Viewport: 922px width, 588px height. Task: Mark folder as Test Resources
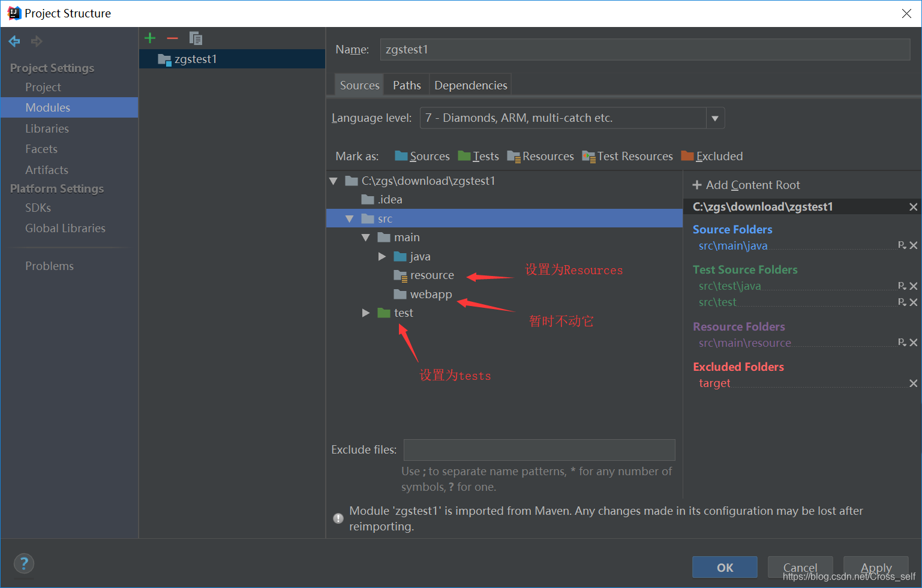point(627,156)
